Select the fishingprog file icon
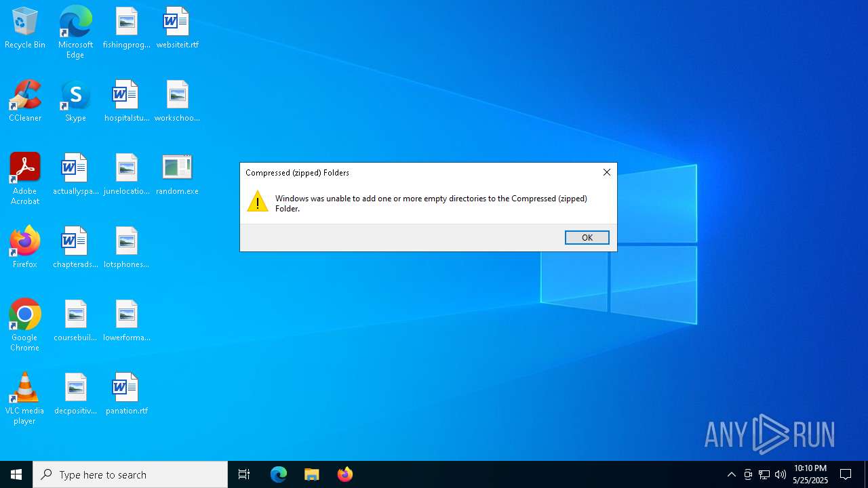This screenshot has width=868, height=488. click(x=126, y=28)
